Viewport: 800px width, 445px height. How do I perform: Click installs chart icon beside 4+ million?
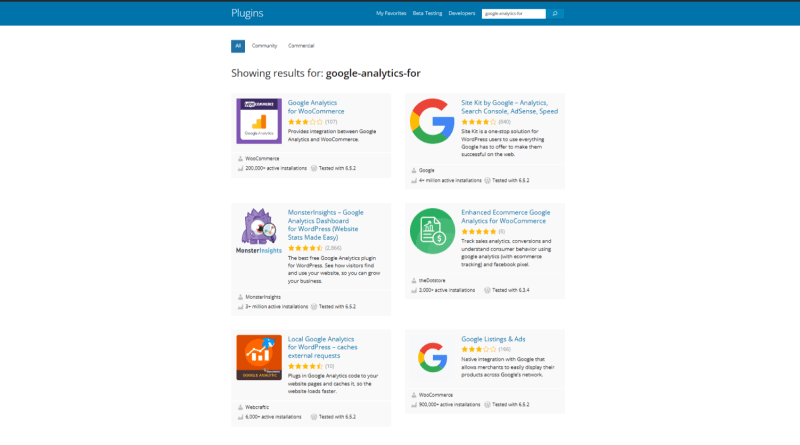pyautogui.click(x=414, y=181)
